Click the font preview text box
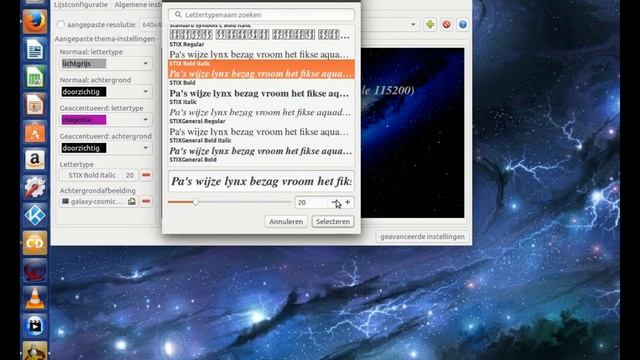Image resolution: width=640 pixels, height=360 pixels. point(261,181)
